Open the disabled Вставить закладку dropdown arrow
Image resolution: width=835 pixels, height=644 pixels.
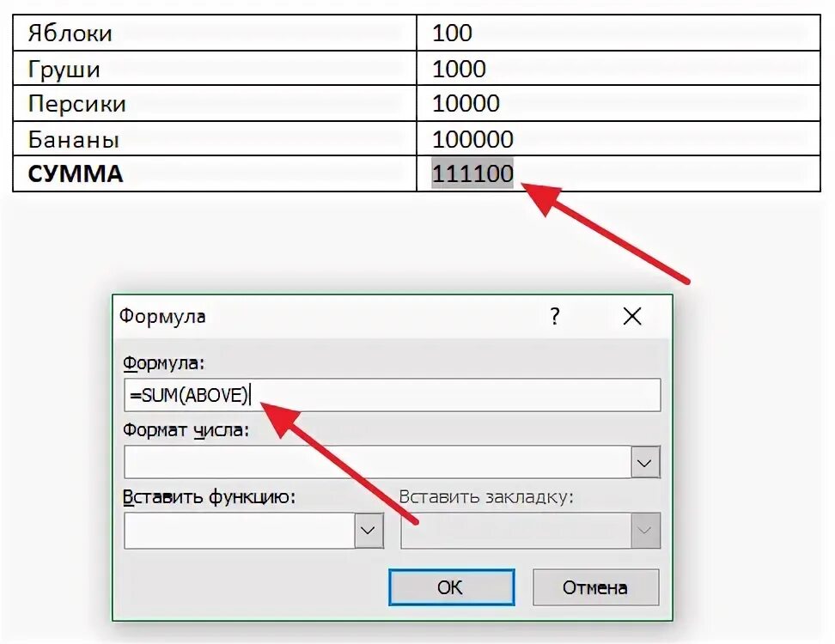(645, 530)
